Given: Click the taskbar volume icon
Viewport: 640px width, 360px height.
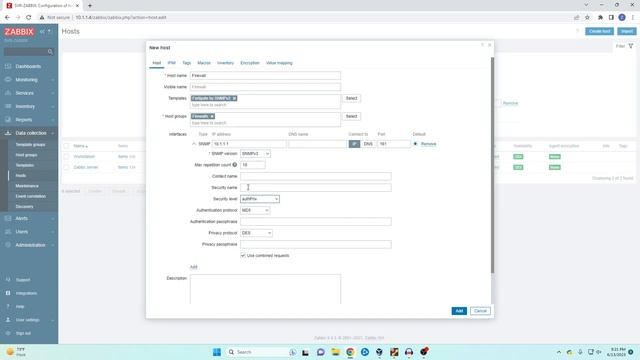Looking at the screenshot, I should tap(599, 352).
